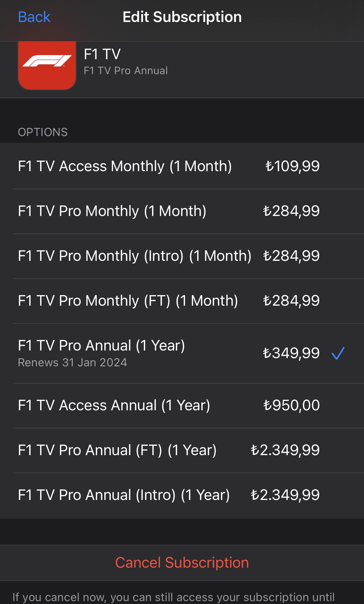Screen dimensions: 364x604
Task: Tap the Back button
Action: [x=34, y=17]
